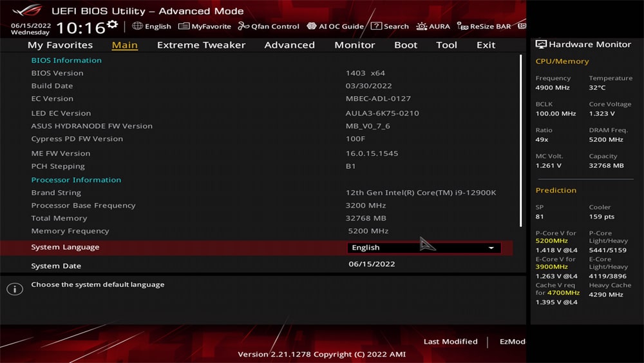The image size is (644, 363).
Task: Click Cooler score 159 pts
Action: pos(601,217)
